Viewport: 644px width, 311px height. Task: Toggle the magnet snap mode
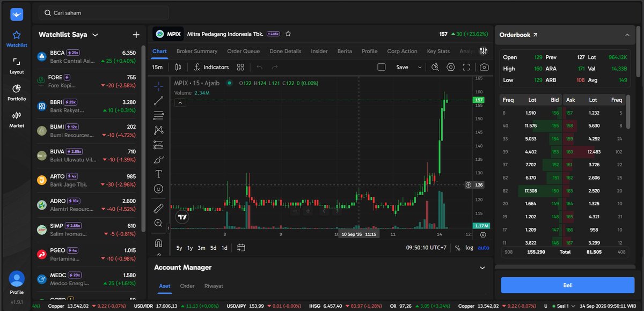(x=158, y=243)
